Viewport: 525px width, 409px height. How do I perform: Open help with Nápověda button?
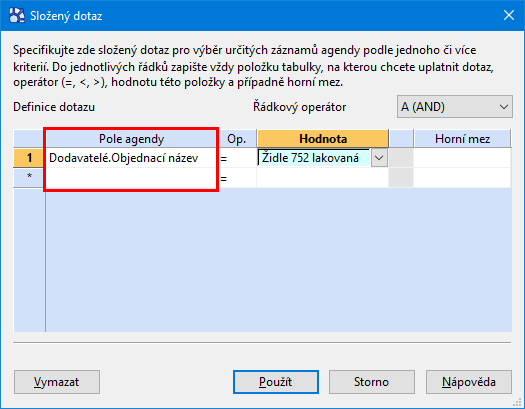[469, 382]
